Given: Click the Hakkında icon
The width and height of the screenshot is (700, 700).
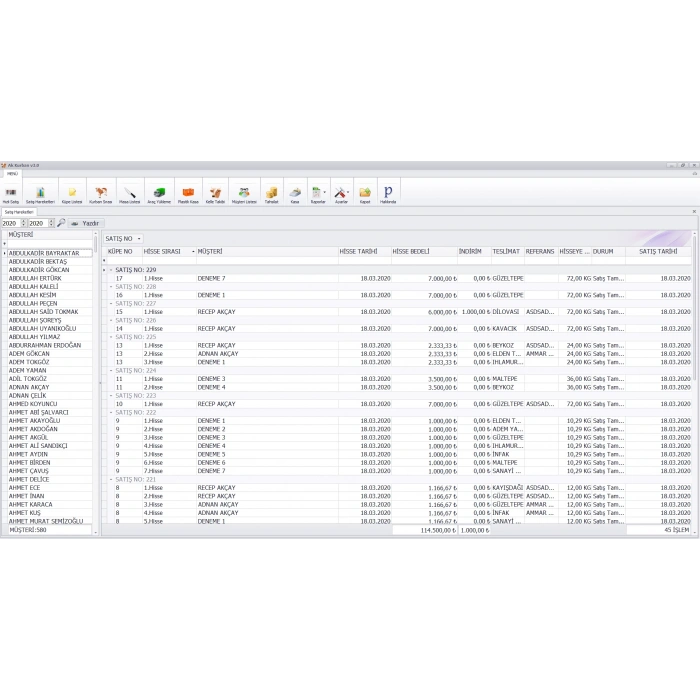Looking at the screenshot, I should (388, 192).
